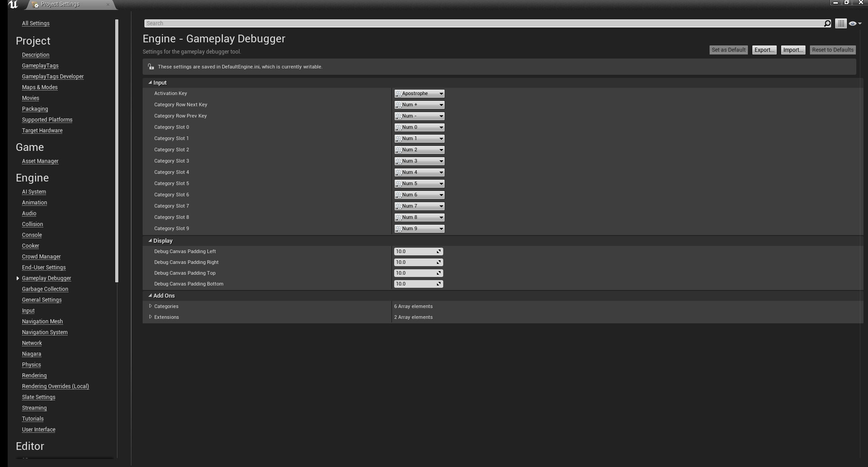Open the Category Slot 8 key dropdown

point(419,218)
